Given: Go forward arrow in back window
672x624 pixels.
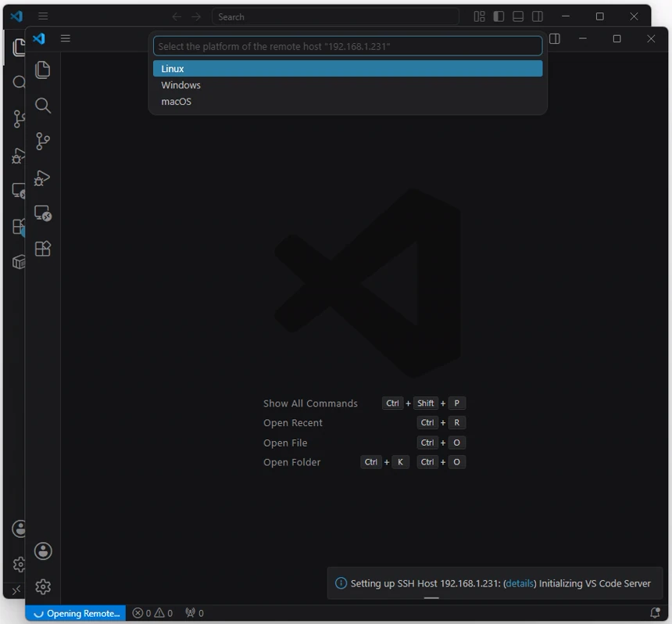Looking at the screenshot, I should [196, 16].
